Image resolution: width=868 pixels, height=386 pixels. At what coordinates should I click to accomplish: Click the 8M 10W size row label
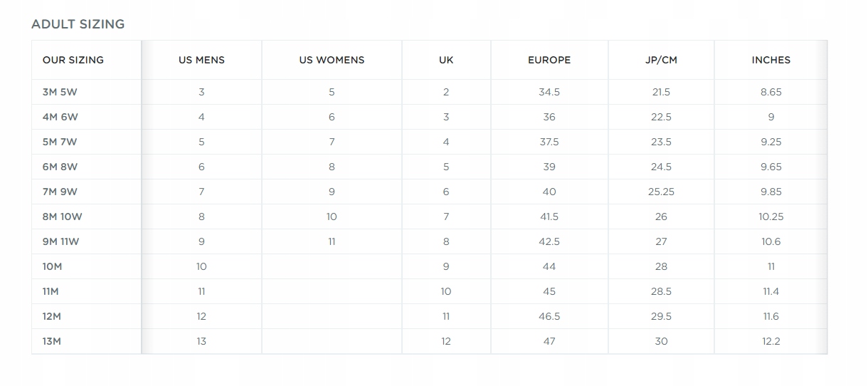point(63,217)
